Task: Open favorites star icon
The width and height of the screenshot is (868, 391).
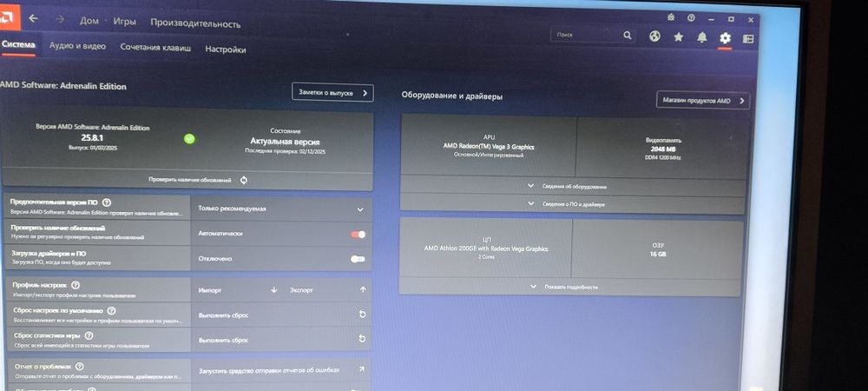Action: (678, 37)
